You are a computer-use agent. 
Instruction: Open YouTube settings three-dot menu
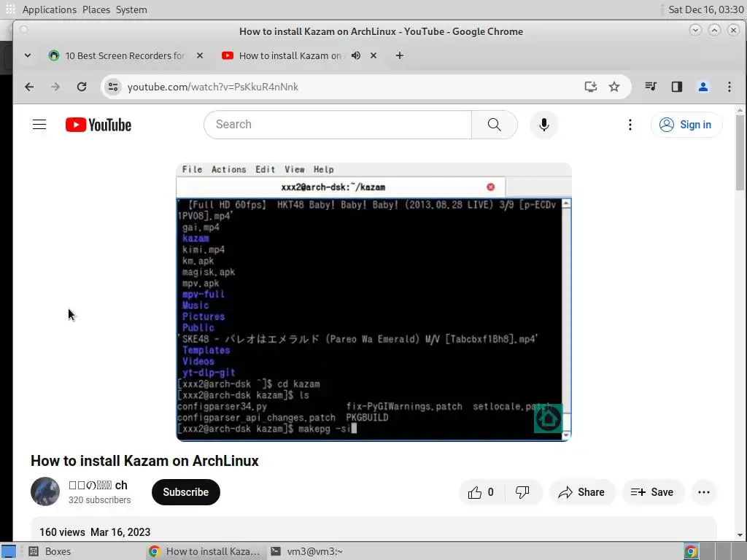[630, 125]
